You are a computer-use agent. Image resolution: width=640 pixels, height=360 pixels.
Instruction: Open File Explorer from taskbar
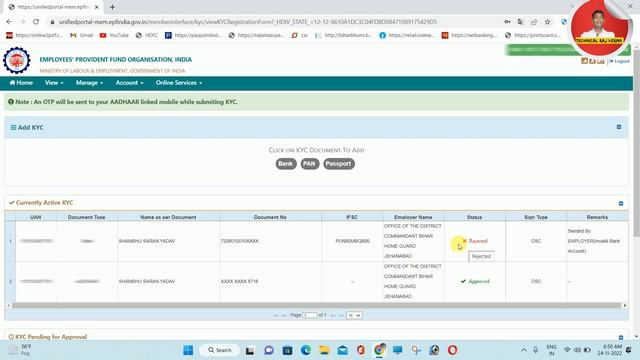[324, 350]
